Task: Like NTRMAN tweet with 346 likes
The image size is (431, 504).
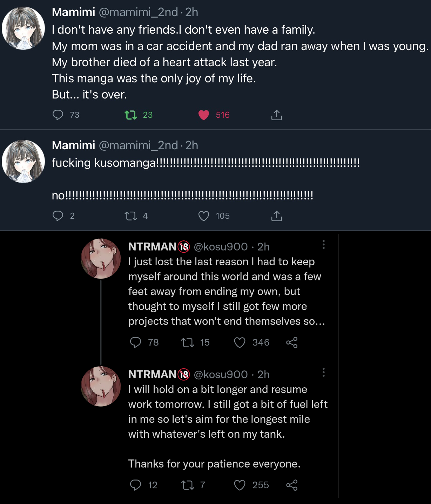Action: click(x=240, y=342)
